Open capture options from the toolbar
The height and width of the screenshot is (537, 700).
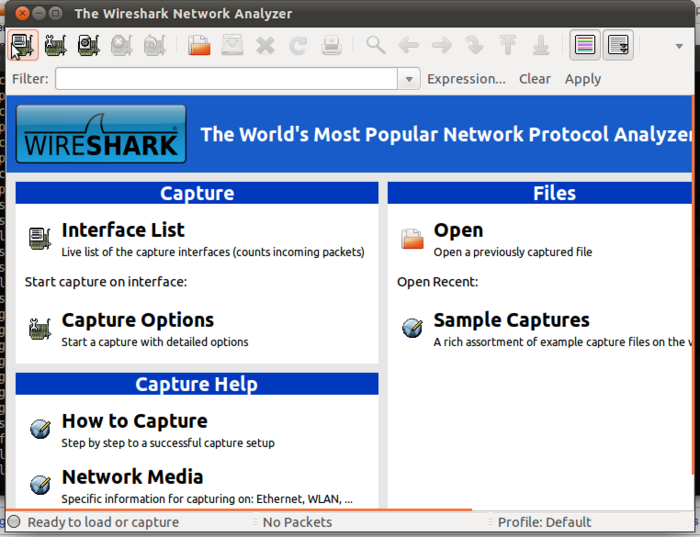click(x=56, y=45)
